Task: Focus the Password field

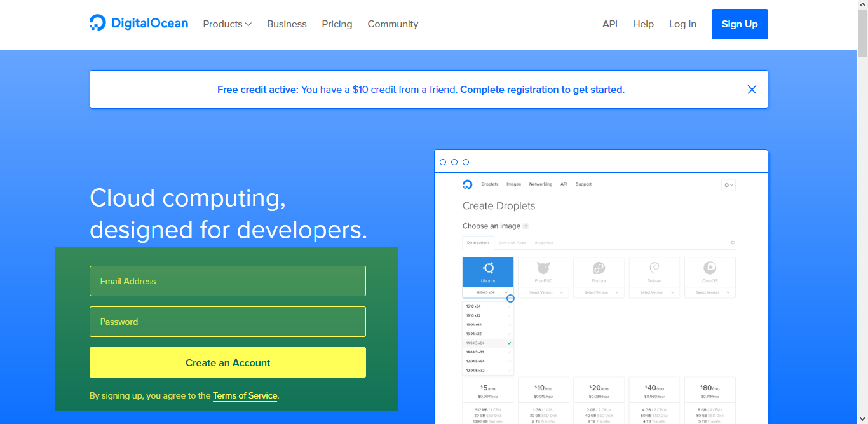Action: 227,322
